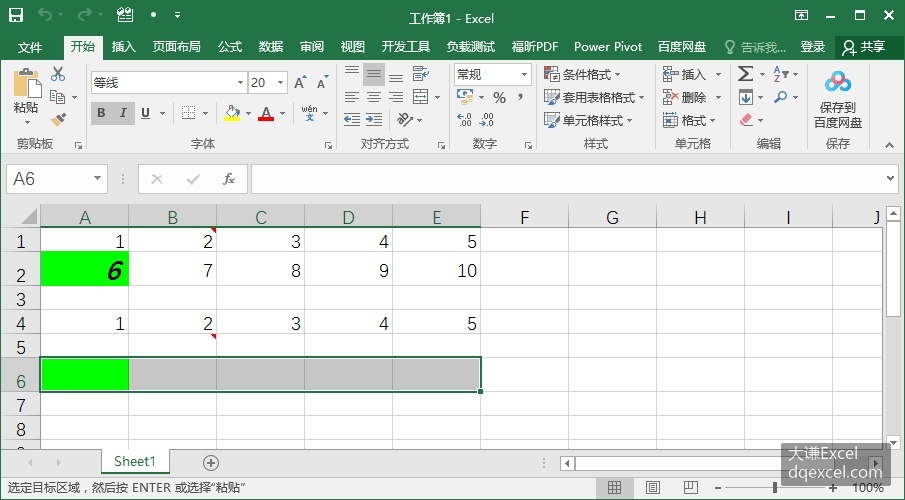Click the Percent Style icon
Screen dimensions: 905x500
click(x=499, y=98)
